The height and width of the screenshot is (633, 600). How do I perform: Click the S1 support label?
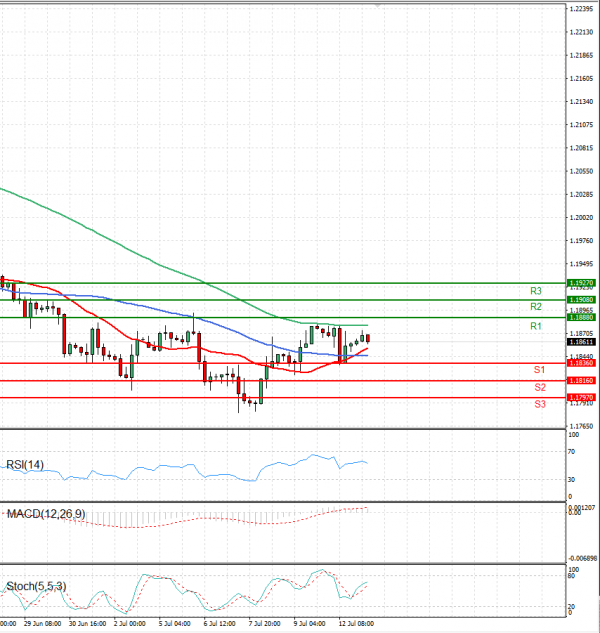539,369
